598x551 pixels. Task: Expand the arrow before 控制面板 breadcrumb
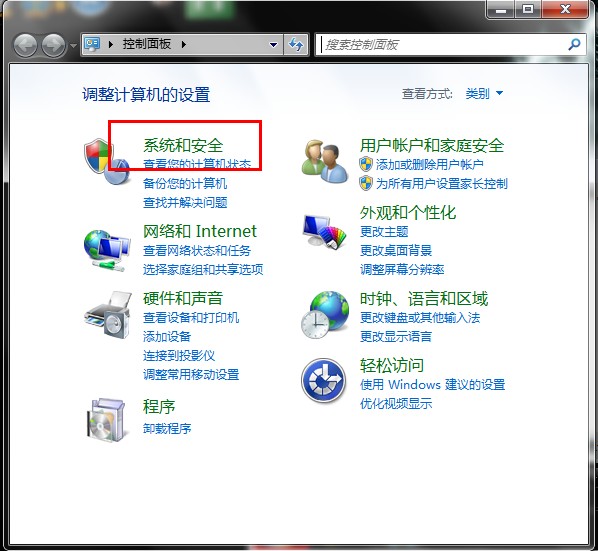[x=111, y=45]
